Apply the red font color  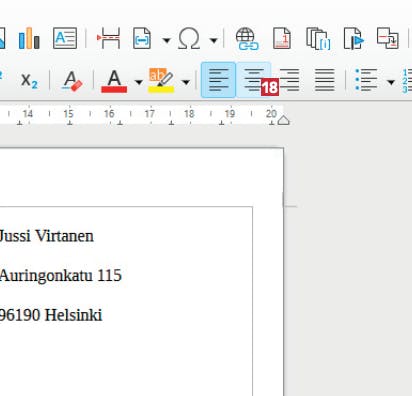tap(114, 81)
